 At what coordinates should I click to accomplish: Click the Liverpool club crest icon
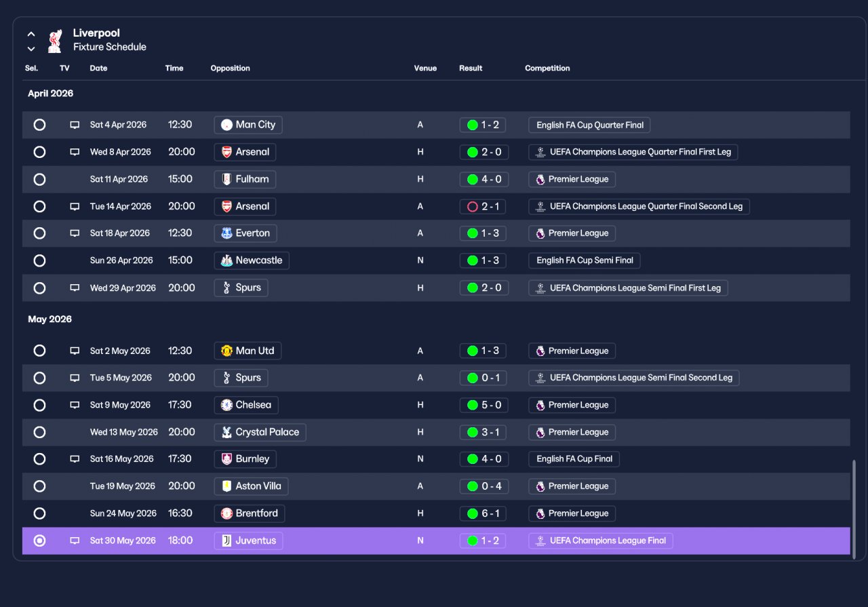55,41
